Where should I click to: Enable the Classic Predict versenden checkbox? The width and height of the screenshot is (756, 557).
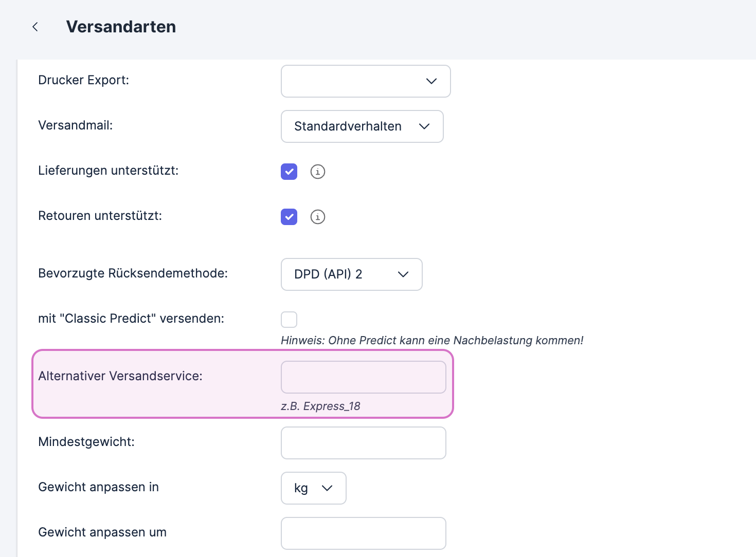(289, 320)
